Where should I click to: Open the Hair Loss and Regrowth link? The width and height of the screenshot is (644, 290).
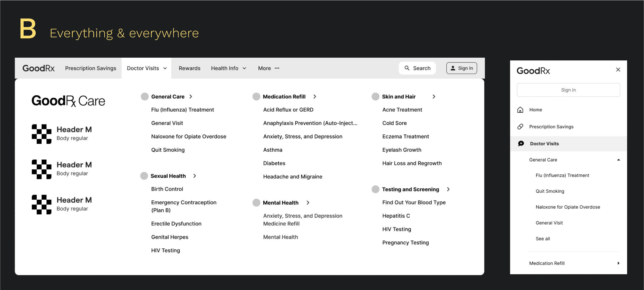[x=412, y=163]
